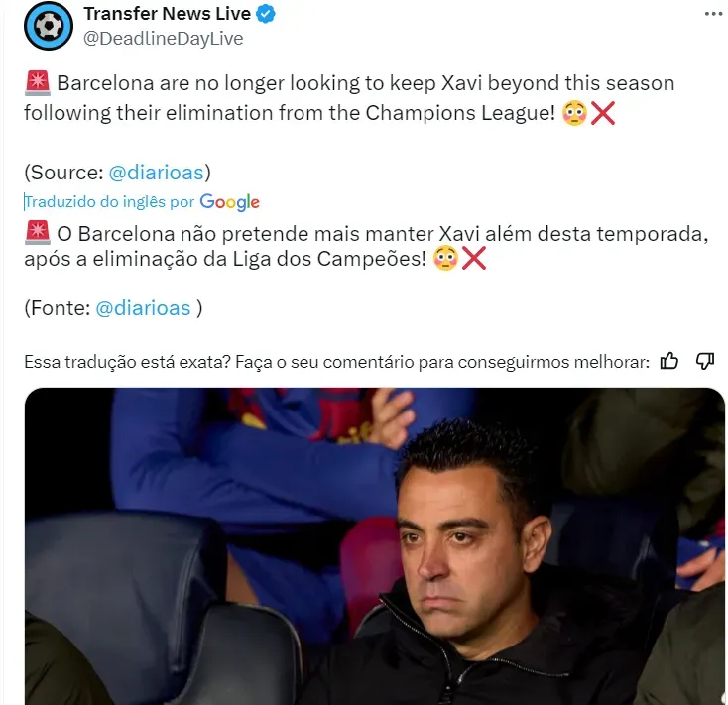Click the Essa tradução está exata feedback prompt
728x705 pixels.
coord(336,362)
